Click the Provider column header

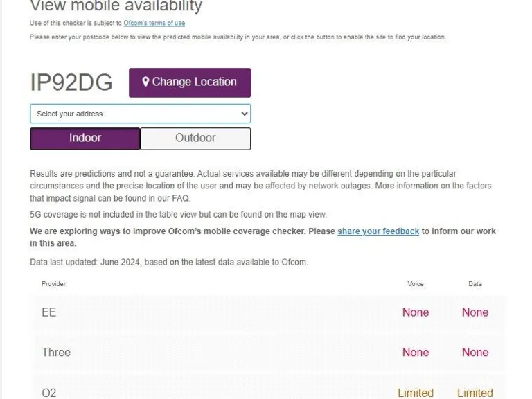(53, 284)
